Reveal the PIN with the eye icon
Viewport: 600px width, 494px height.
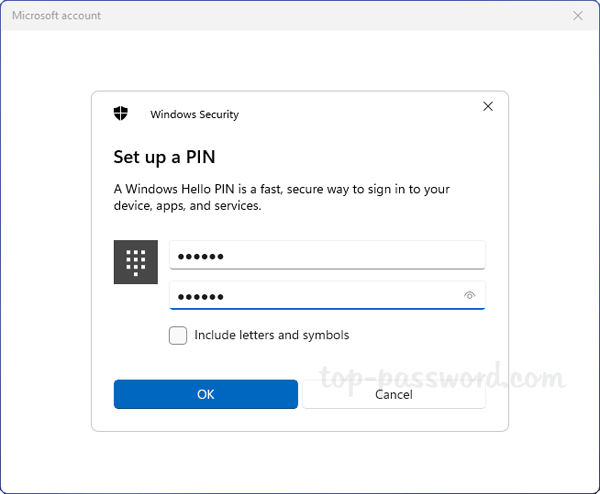coord(470,296)
